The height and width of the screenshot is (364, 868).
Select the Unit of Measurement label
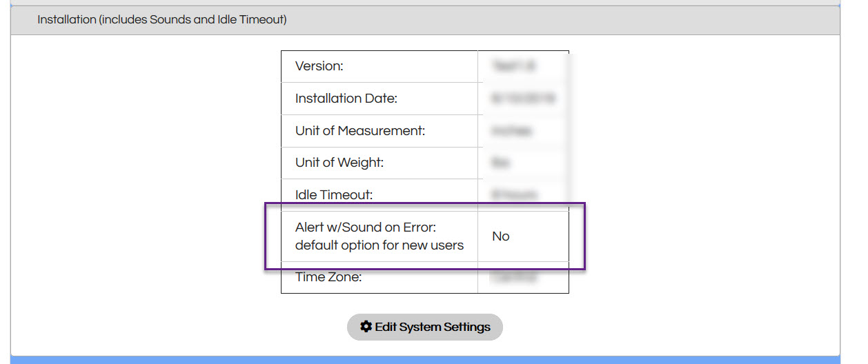pos(360,131)
